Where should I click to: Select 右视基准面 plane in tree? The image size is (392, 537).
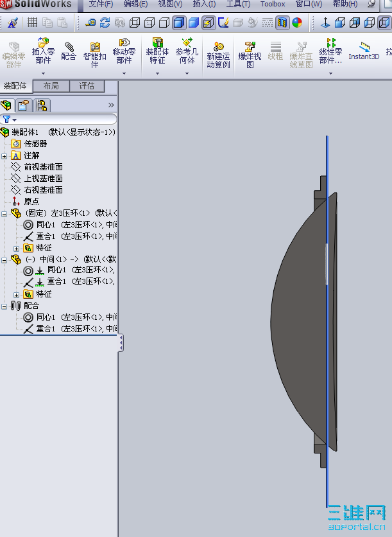[37, 189]
